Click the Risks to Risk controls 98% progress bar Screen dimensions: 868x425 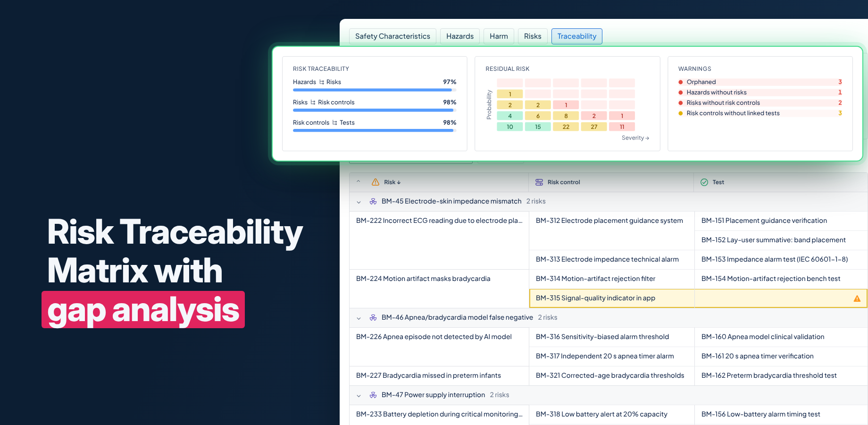click(x=375, y=110)
